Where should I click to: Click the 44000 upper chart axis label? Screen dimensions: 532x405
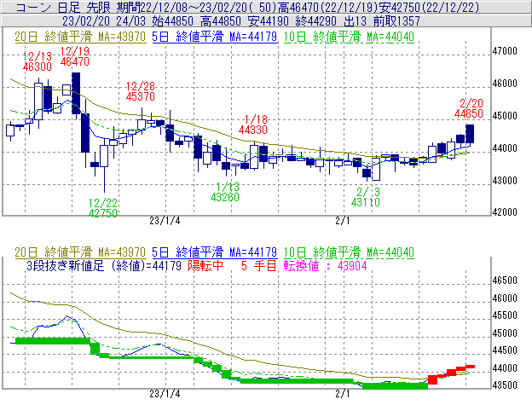[x=505, y=148]
